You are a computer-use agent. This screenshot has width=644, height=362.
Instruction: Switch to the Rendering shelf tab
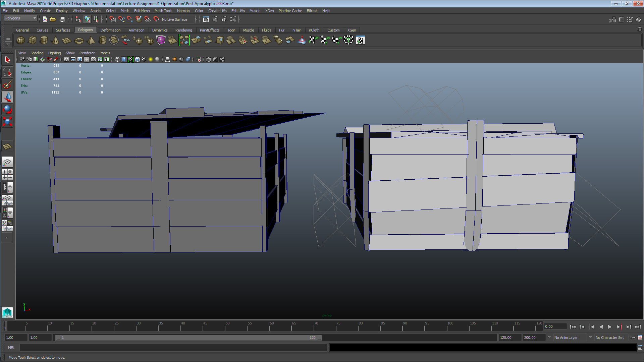[x=183, y=30]
